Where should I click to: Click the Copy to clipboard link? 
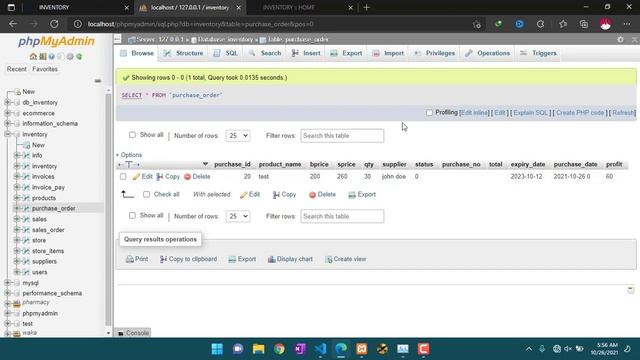[188, 259]
